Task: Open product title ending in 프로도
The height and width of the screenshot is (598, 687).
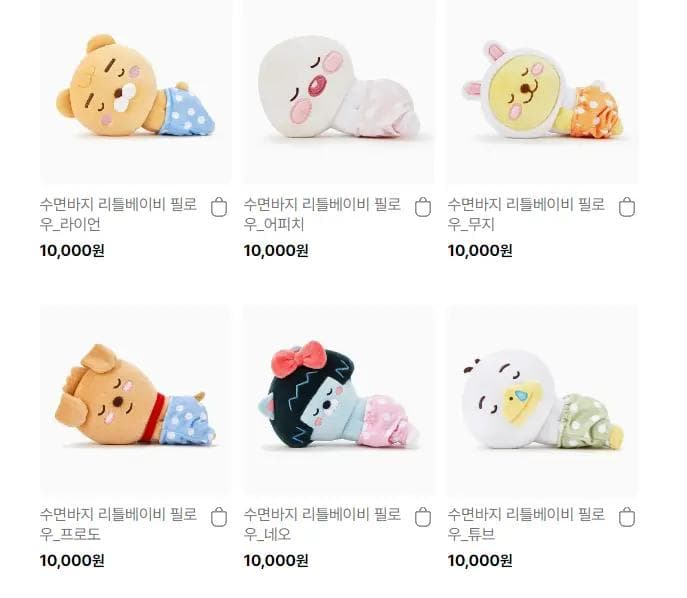Action: [x=118, y=524]
